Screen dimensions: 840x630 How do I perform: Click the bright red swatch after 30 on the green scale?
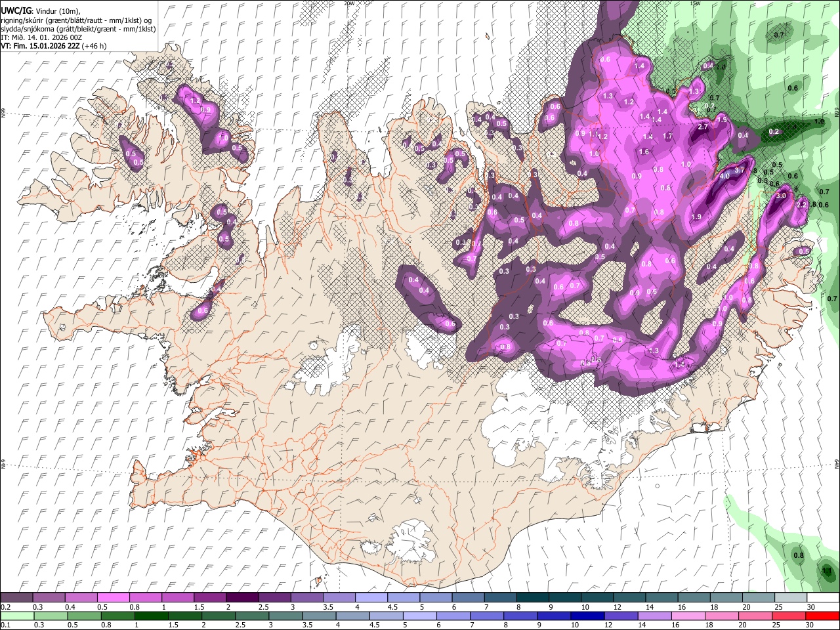822,616
